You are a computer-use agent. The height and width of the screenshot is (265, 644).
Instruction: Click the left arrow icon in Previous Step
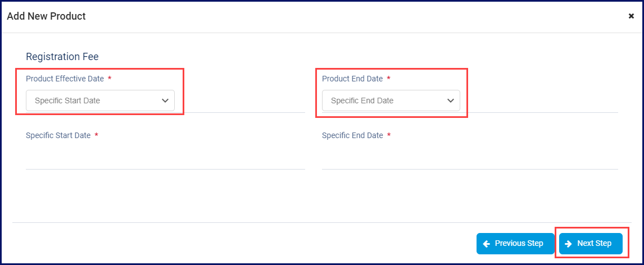pyautogui.click(x=487, y=244)
